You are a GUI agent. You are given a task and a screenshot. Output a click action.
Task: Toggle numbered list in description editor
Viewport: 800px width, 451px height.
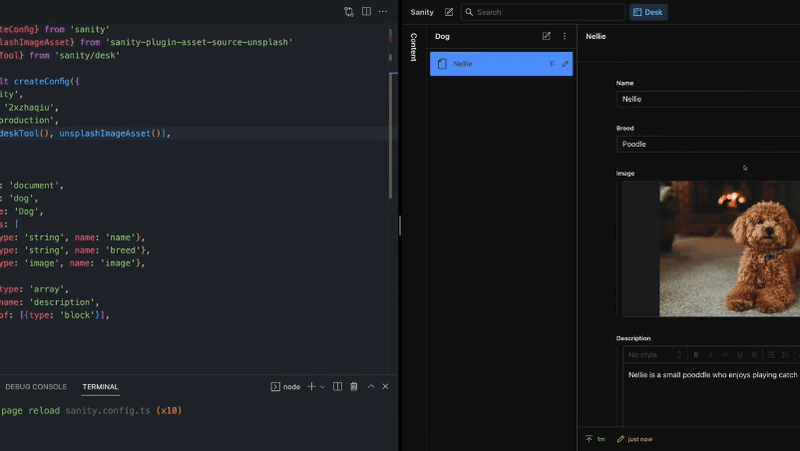pos(786,355)
